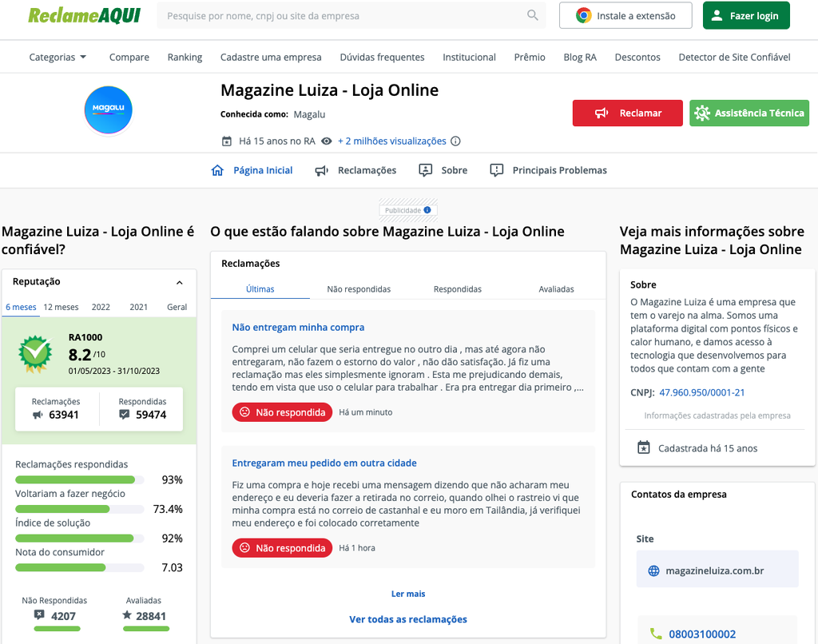
Task: Click the ReclameAQUI logo
Action: (85, 16)
